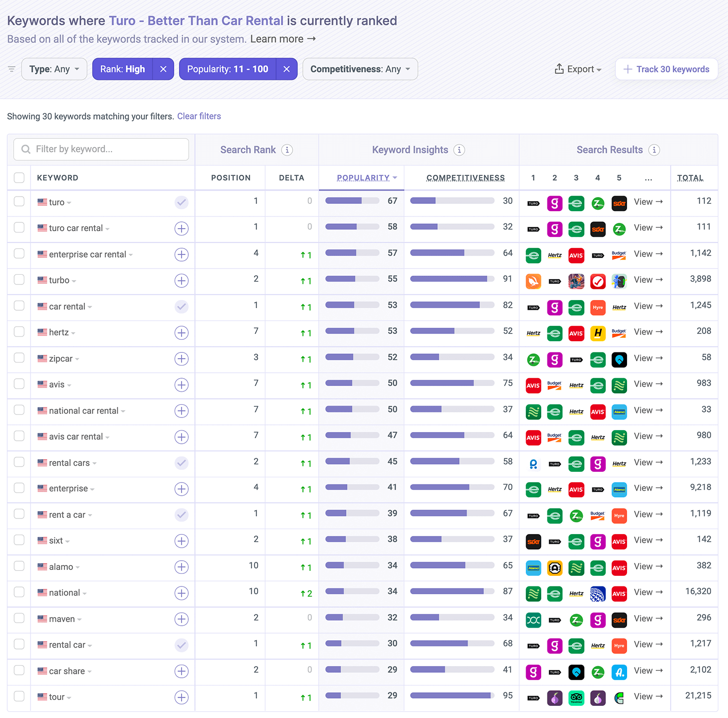Track the 'hertz' keyword plus icon
The image size is (728, 718).
[182, 333]
